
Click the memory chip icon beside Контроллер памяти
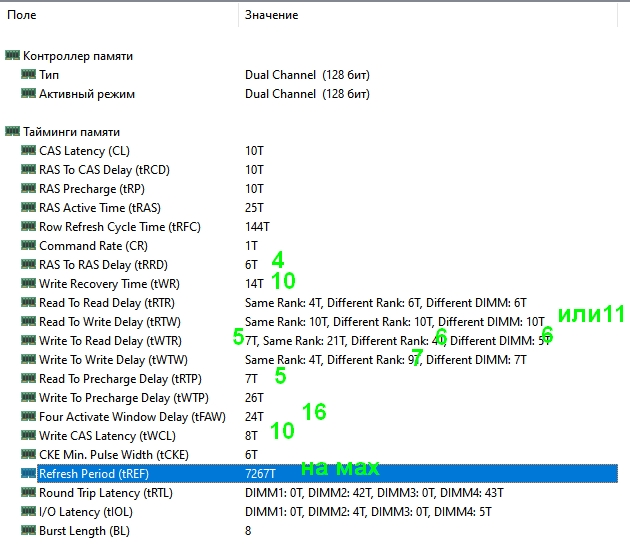coord(12,55)
